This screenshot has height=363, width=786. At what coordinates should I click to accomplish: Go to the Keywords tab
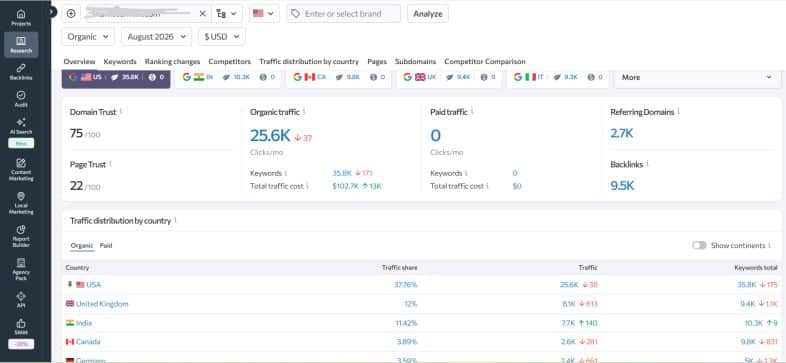pyautogui.click(x=120, y=61)
